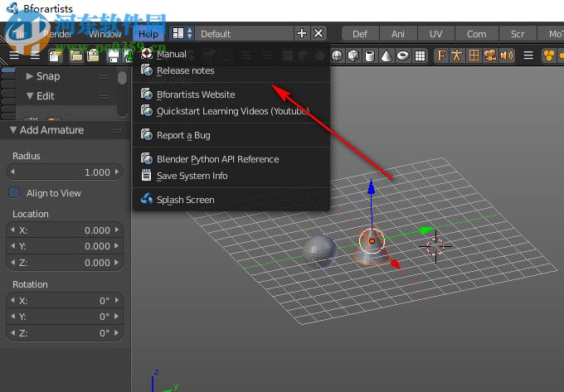The width and height of the screenshot is (564, 392).
Task: Switch to the Scr layout tab
Action: [x=518, y=34]
